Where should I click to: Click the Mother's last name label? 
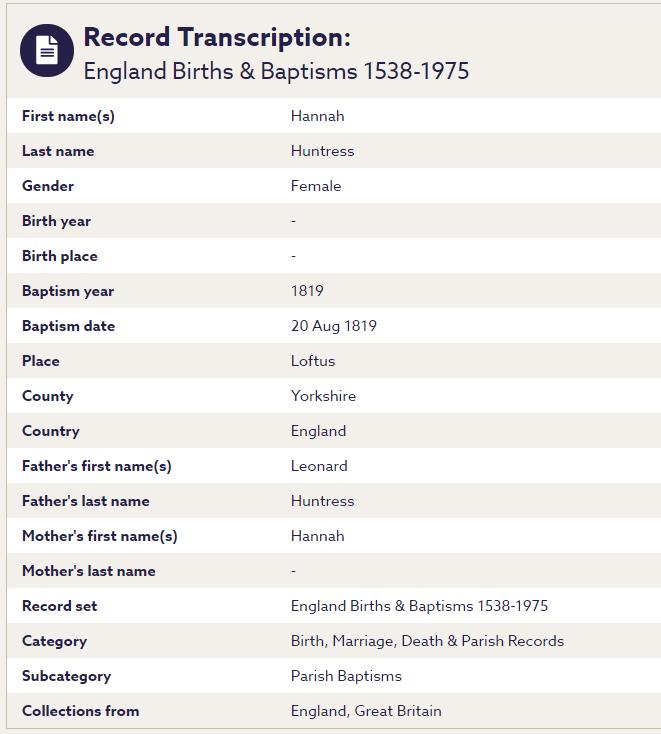(x=89, y=571)
